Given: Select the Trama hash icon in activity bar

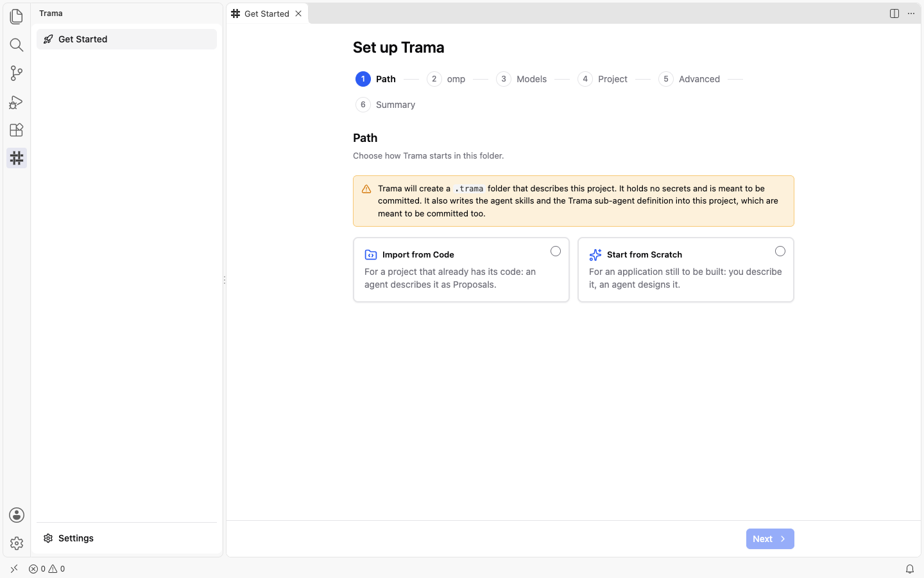Looking at the screenshot, I should 17,158.
